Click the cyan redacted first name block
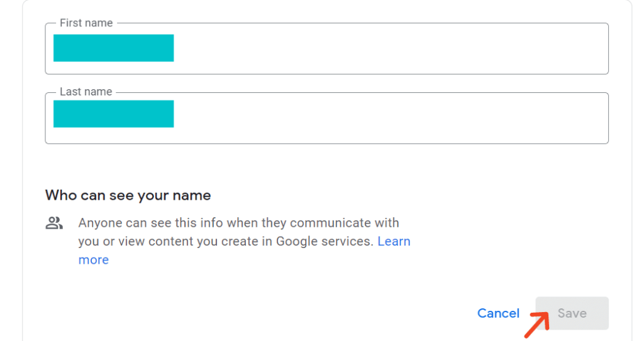 coord(113,48)
